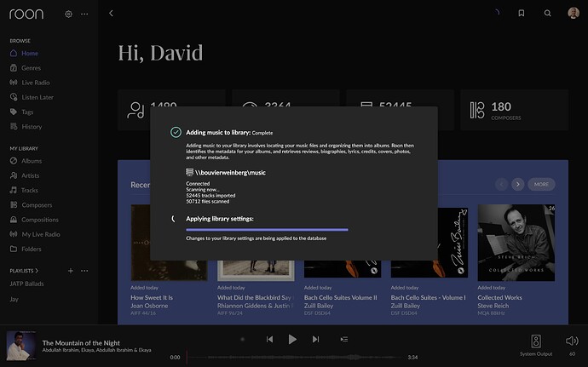Click the now playing album art thumbnail
Screen dimensions: 588x367
(21, 346)
